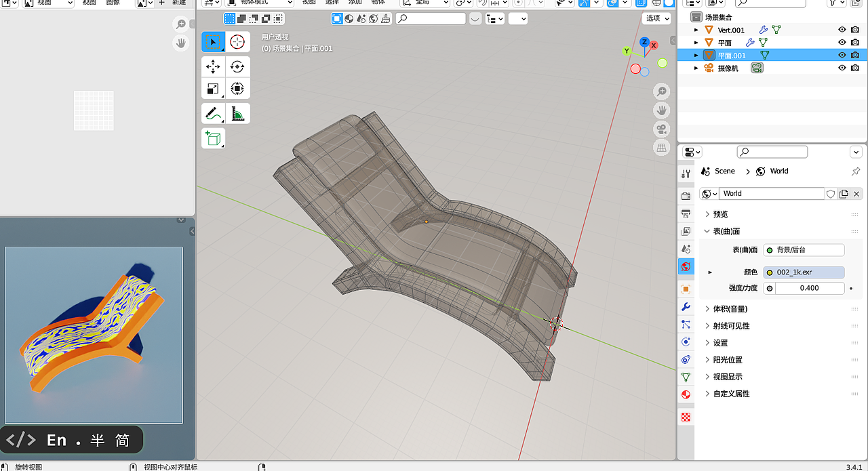Switch perspective/orthographic grid gizmo
This screenshot has width=868, height=471.
point(663,147)
